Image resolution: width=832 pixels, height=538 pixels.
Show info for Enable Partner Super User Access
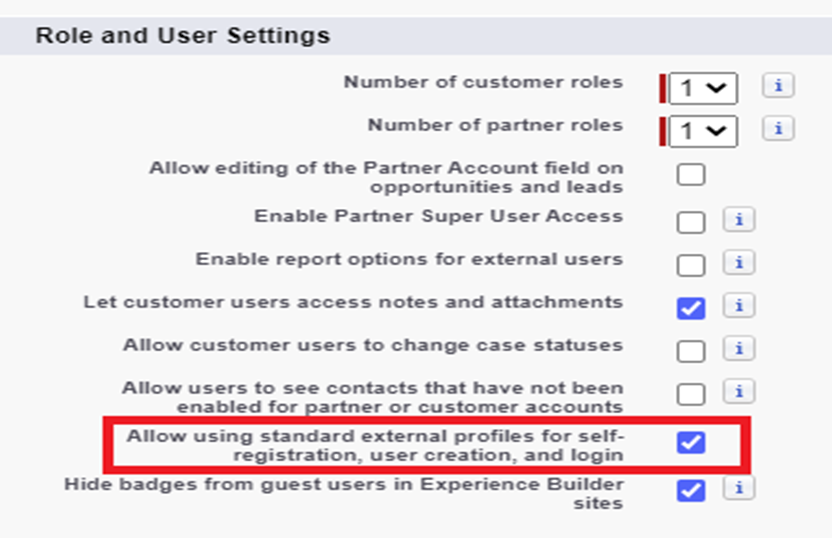click(738, 220)
